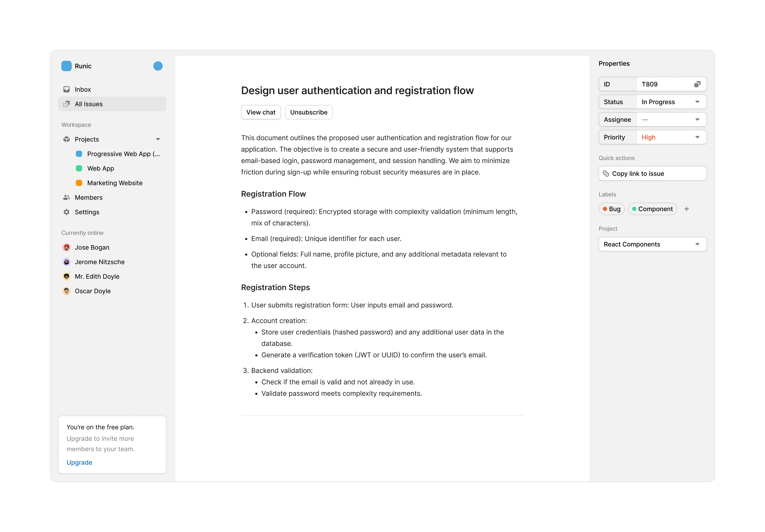Open the Assignee dropdown
The width and height of the screenshot is (765, 532).
pyautogui.click(x=671, y=120)
